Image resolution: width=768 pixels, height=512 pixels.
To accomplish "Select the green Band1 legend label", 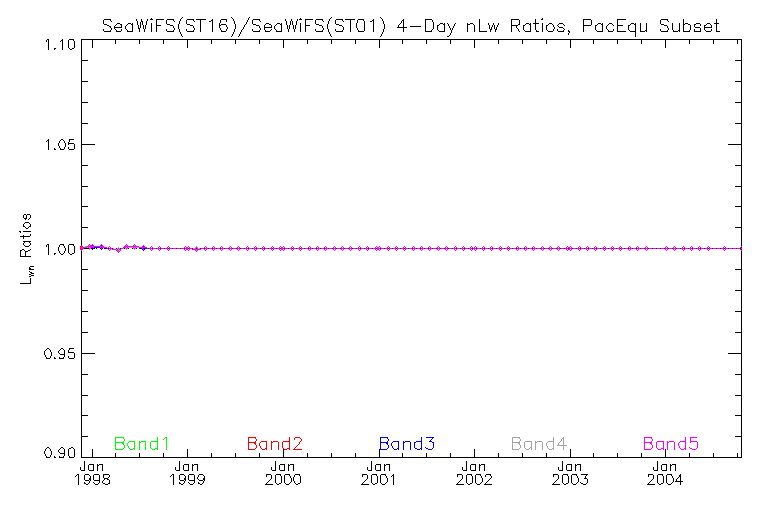I will [142, 444].
